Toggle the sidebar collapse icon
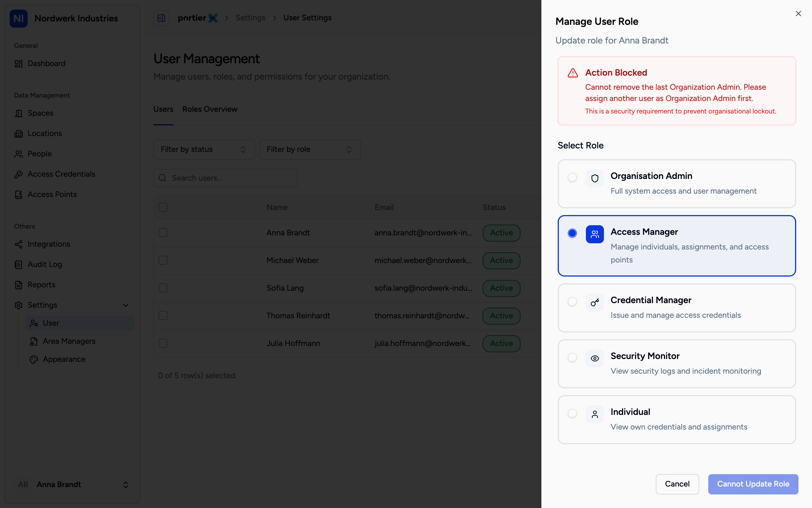The width and height of the screenshot is (812, 508). point(161,18)
